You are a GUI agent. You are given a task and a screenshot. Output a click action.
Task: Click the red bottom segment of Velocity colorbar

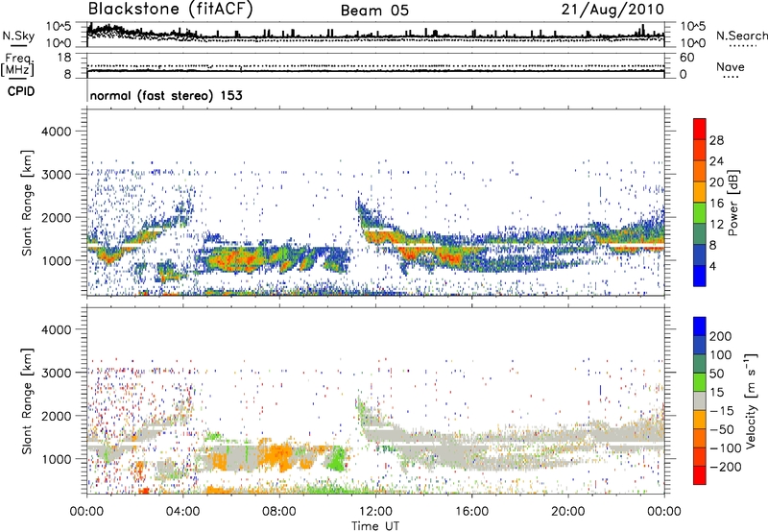click(x=700, y=475)
